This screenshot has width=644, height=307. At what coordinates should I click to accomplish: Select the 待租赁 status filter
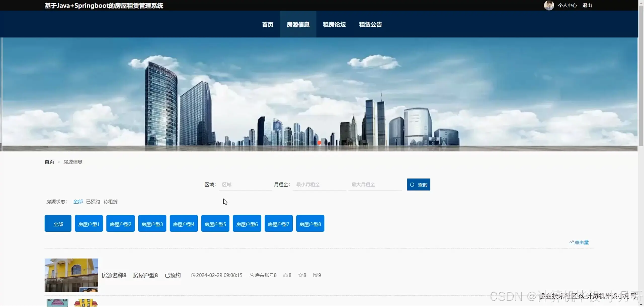(x=110, y=201)
